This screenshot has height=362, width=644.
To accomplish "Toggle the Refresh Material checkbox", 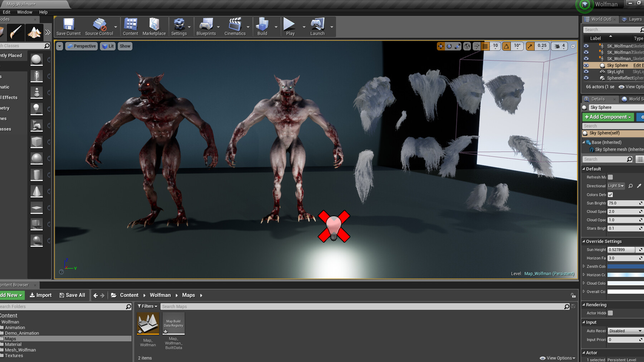I will (x=610, y=177).
